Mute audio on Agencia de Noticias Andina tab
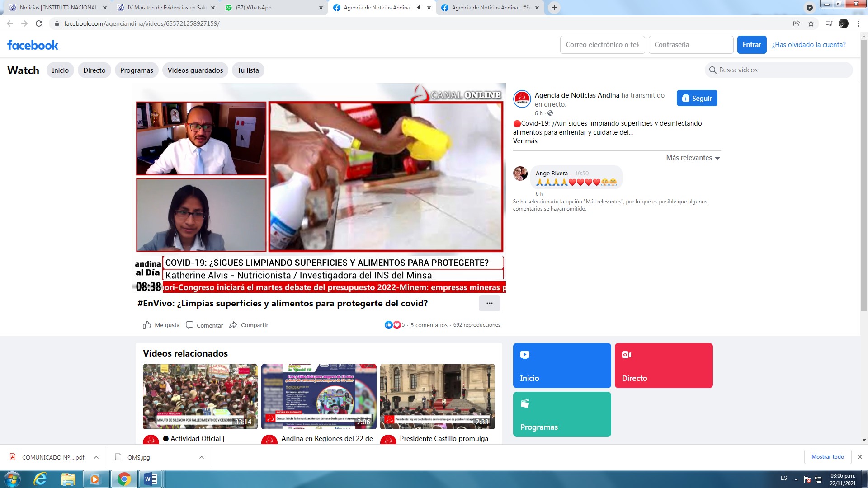 click(419, 8)
